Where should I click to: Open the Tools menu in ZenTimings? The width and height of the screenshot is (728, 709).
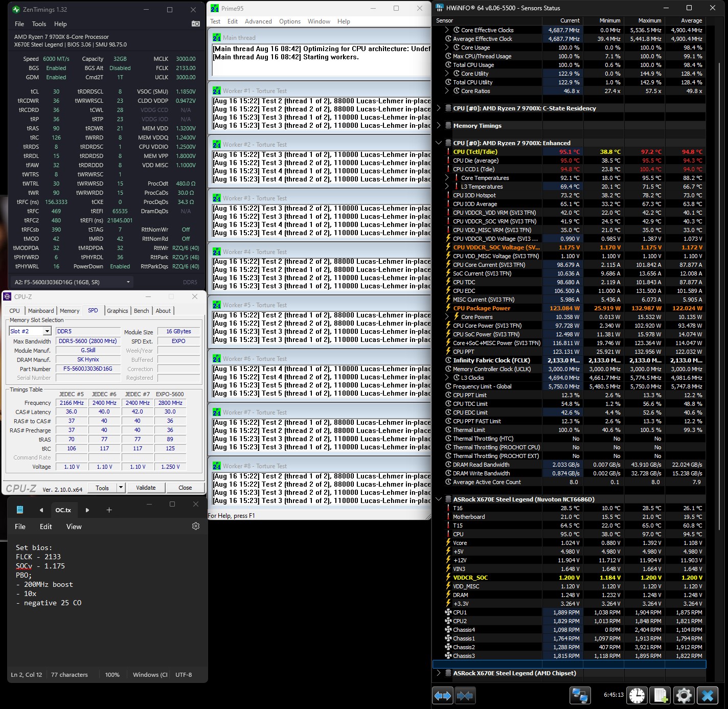tap(39, 24)
